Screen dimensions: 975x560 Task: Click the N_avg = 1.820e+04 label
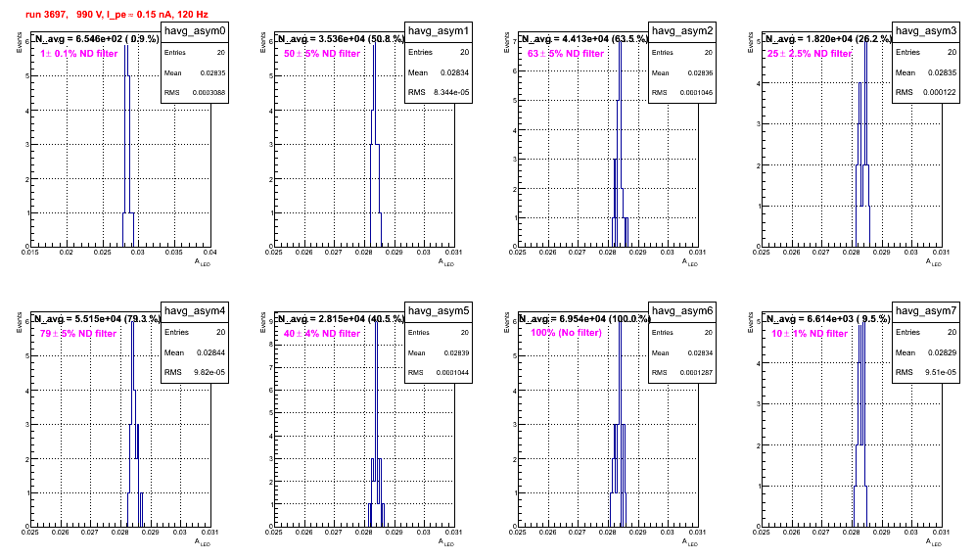tap(828, 38)
